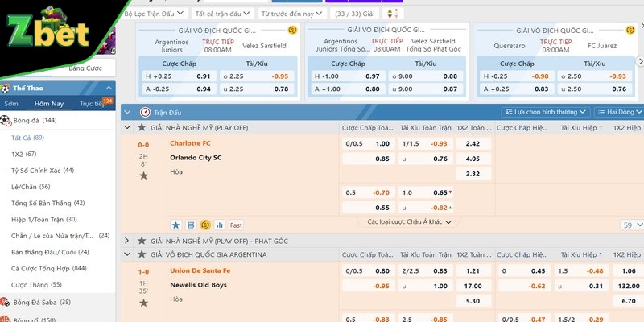Click the Bóng Đá Saba sport icon
644x322 pixels.
pyautogui.click(x=6, y=303)
